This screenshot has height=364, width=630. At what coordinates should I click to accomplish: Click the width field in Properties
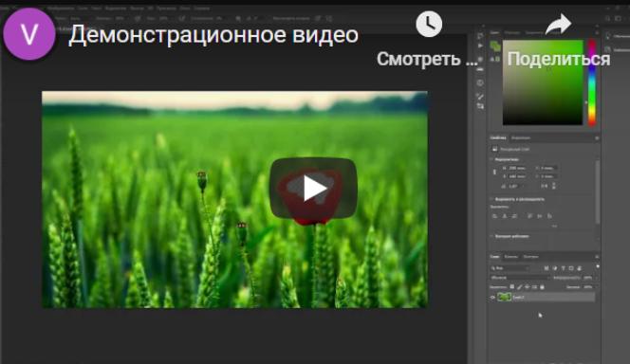pos(517,168)
